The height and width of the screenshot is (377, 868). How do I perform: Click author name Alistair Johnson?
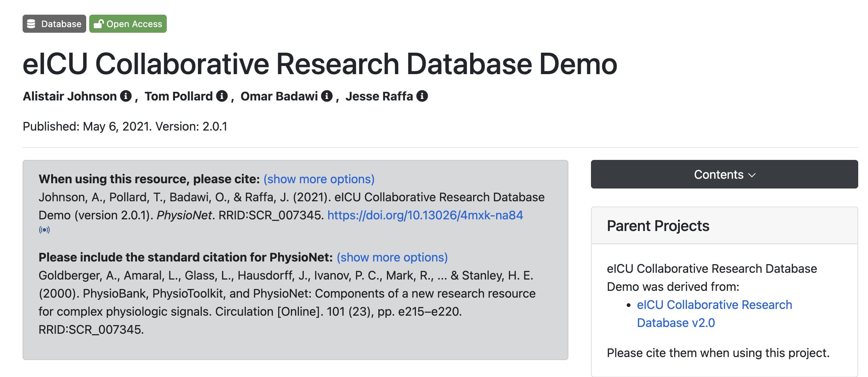coord(70,96)
